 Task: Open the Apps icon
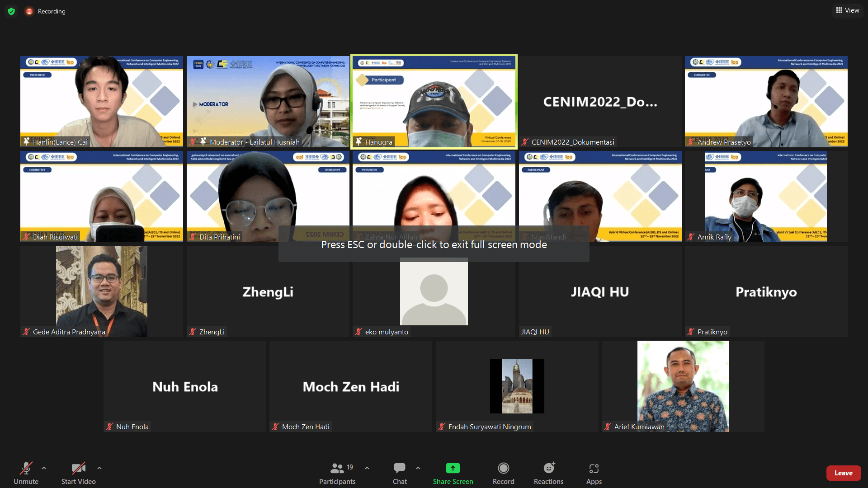coord(594,469)
